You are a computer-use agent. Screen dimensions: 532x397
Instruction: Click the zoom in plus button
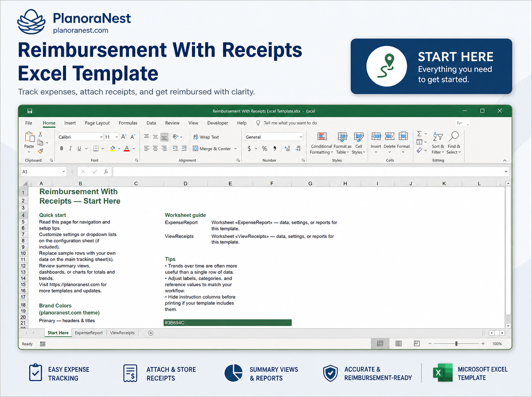(x=483, y=344)
